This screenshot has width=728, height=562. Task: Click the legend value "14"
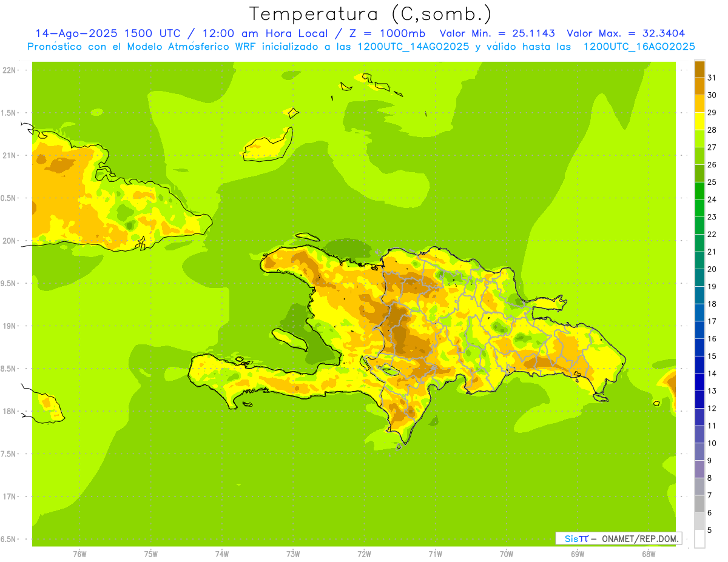(x=712, y=373)
